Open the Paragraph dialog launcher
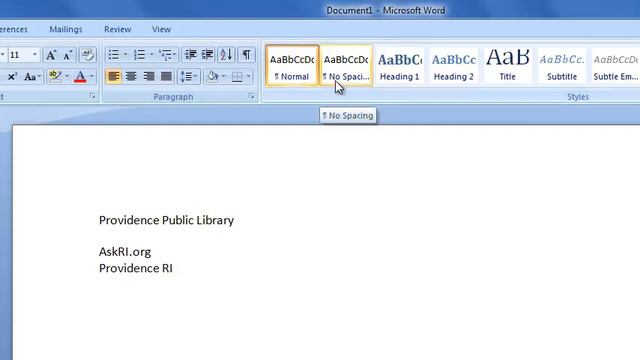This screenshot has height=360, width=640. pyautogui.click(x=251, y=96)
